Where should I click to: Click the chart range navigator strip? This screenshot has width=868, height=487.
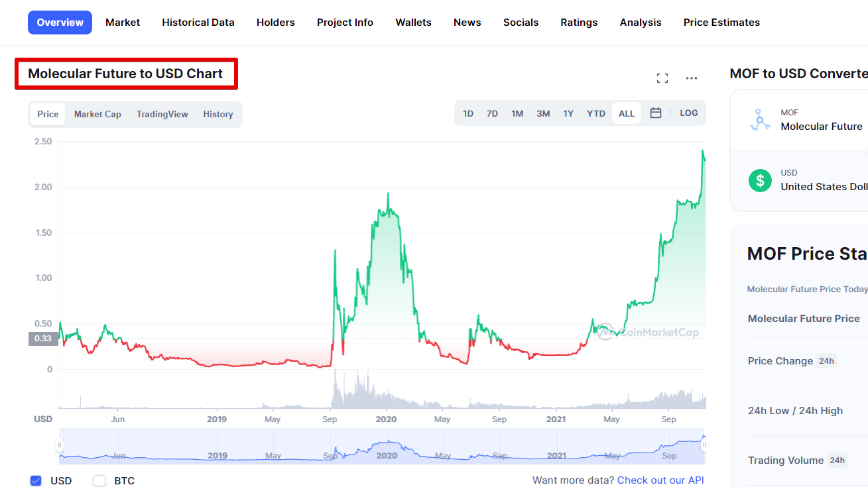pyautogui.click(x=382, y=446)
